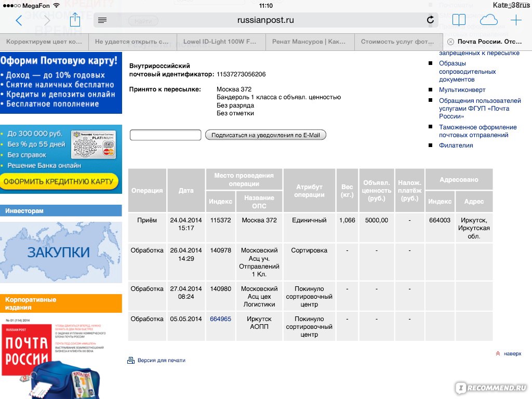
Task: Open the ЗАКУПКИ map banner
Action: click(x=59, y=252)
